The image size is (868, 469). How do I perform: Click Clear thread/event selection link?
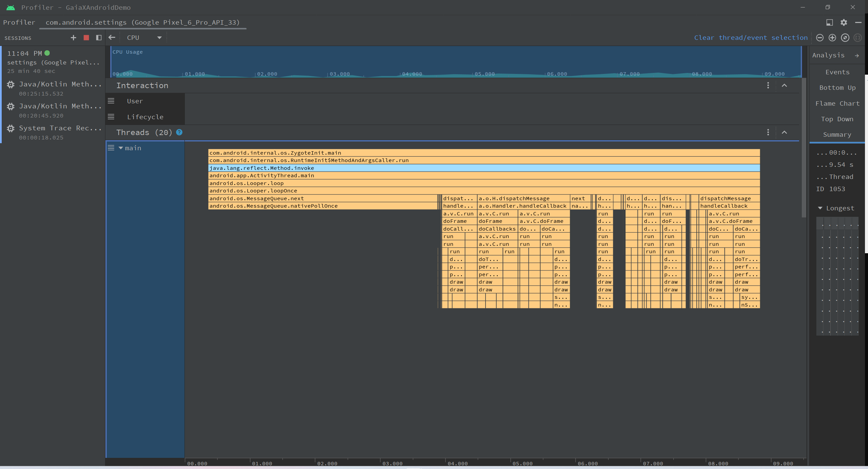click(x=751, y=37)
